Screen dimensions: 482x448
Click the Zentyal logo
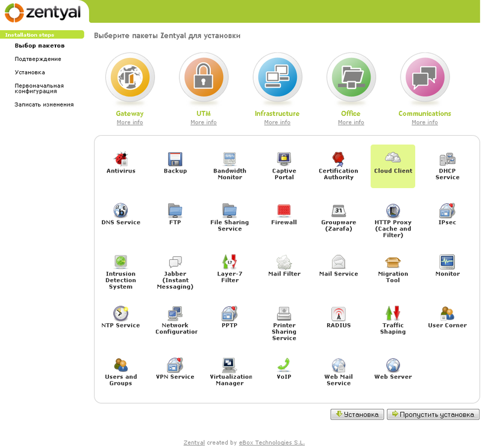click(x=43, y=13)
